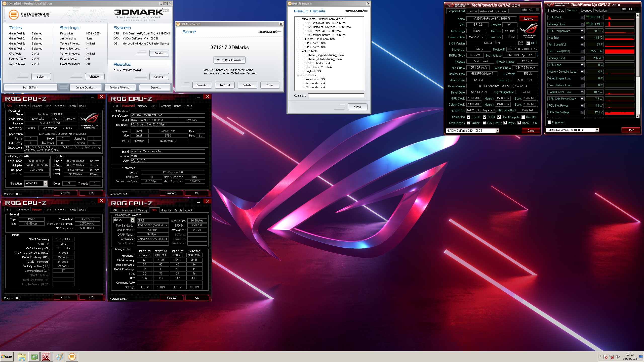The height and width of the screenshot is (362, 644).
Task: Click BIOS export arrow icon next to UEFI
Action: pos(521,43)
